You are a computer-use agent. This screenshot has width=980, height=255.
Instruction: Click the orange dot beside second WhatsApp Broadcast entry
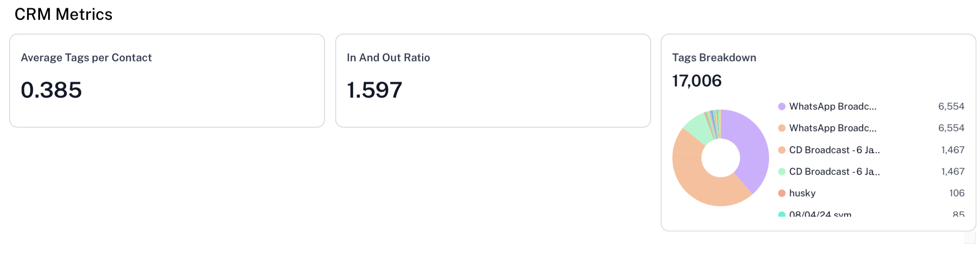(782, 128)
